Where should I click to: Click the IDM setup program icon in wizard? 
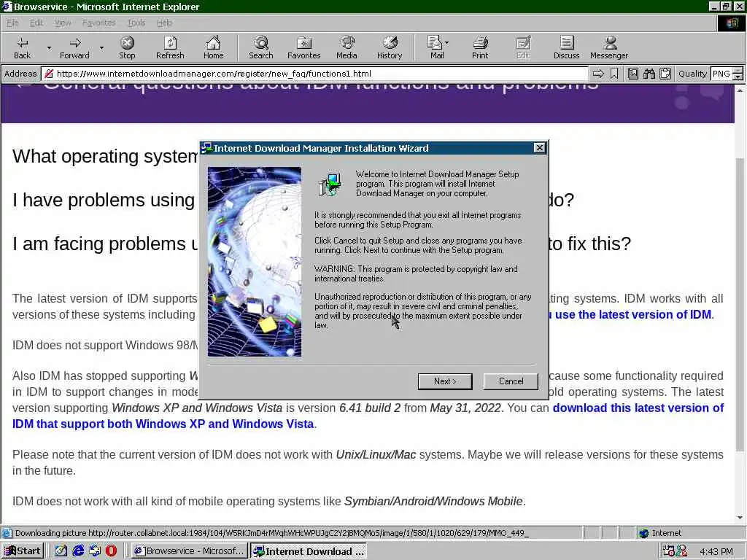tap(329, 184)
